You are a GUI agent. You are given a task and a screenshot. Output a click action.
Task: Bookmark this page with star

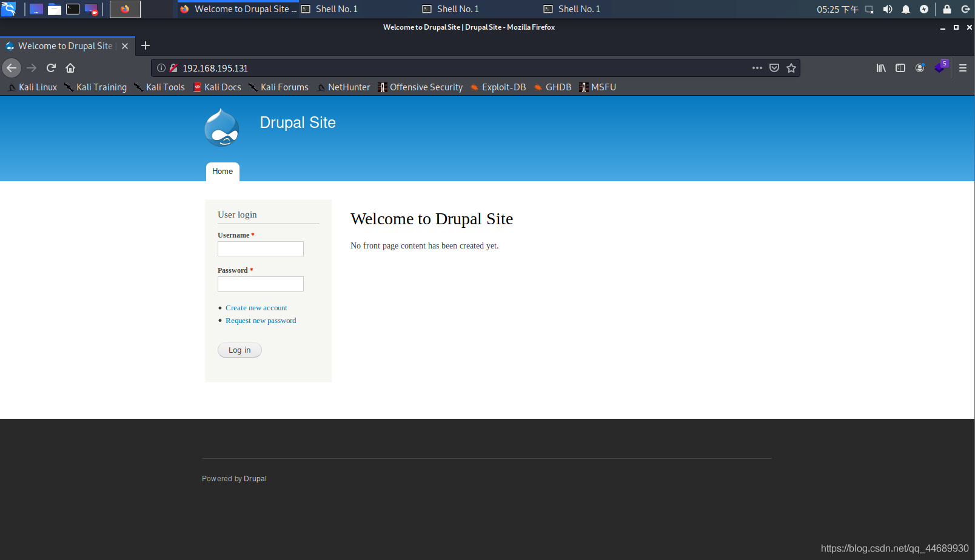pos(791,68)
